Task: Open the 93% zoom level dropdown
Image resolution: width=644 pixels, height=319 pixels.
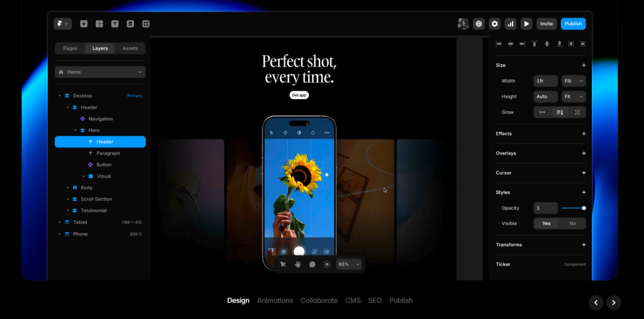Action: pos(350,264)
